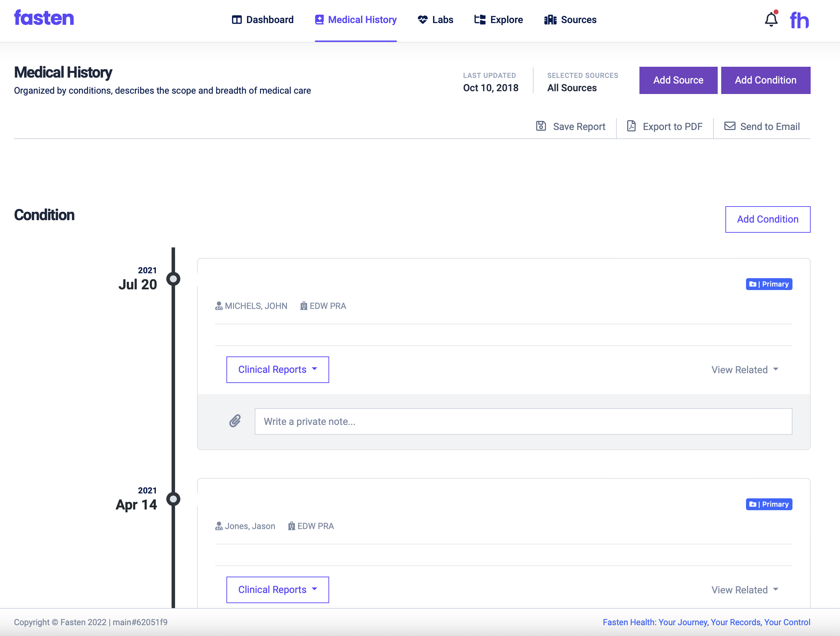Click the outlined Add Condition button
Viewport: 840px width, 636px height.
[x=767, y=219]
